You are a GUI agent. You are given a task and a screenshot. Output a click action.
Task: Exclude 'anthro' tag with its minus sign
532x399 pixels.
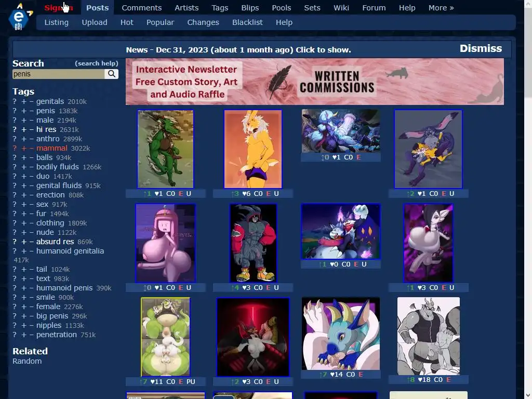tap(31, 139)
